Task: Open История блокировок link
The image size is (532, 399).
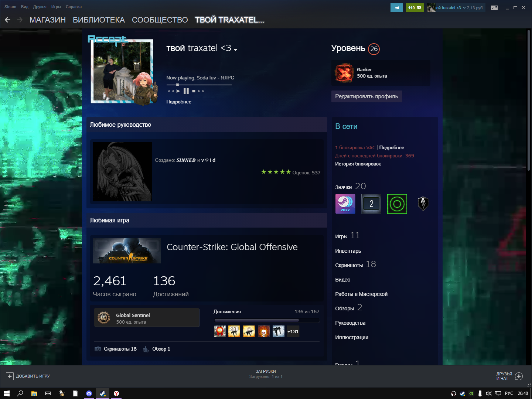Action: tap(358, 164)
